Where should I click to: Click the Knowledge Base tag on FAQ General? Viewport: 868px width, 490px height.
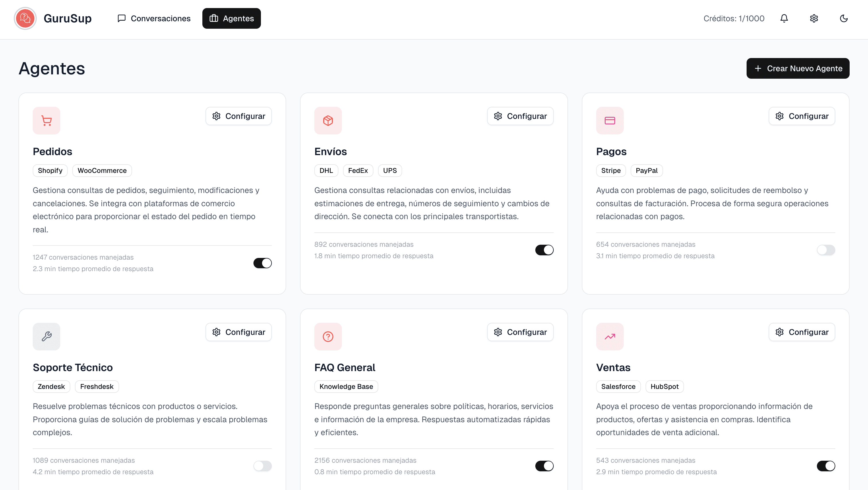point(346,387)
